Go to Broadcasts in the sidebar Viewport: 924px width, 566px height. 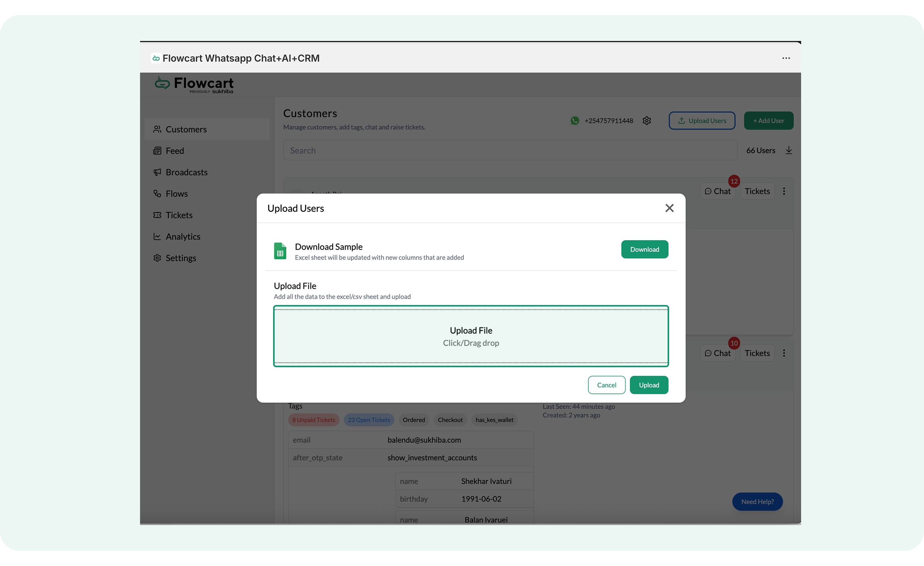coord(186,172)
